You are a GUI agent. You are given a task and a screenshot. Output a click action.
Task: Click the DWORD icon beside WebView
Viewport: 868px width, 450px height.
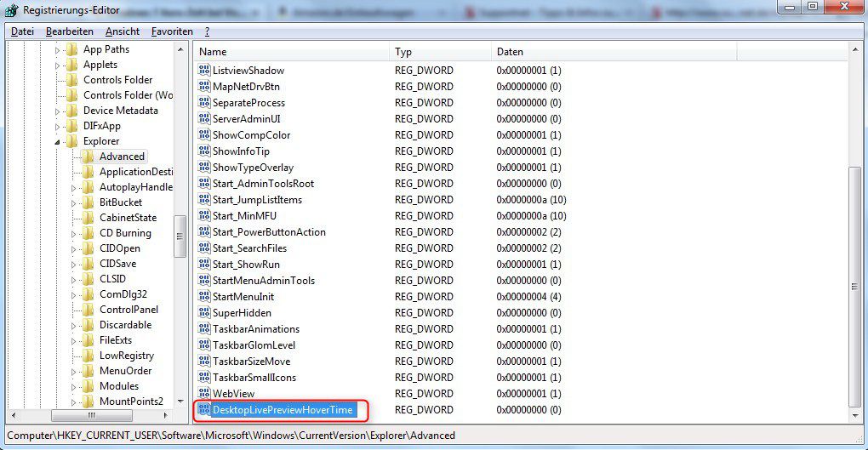pos(204,394)
